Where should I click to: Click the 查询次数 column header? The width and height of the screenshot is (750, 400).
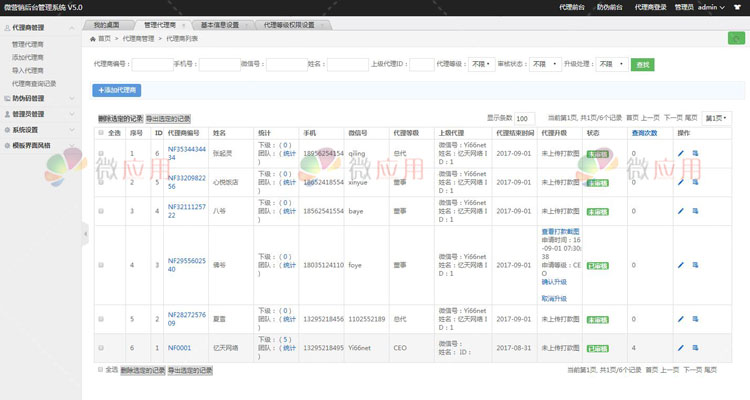click(644, 133)
